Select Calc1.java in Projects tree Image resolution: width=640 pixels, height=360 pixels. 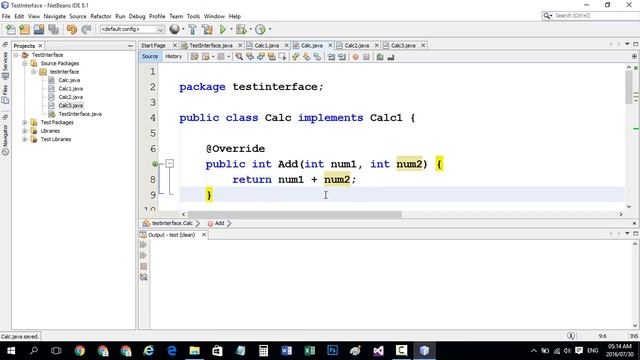[71, 89]
